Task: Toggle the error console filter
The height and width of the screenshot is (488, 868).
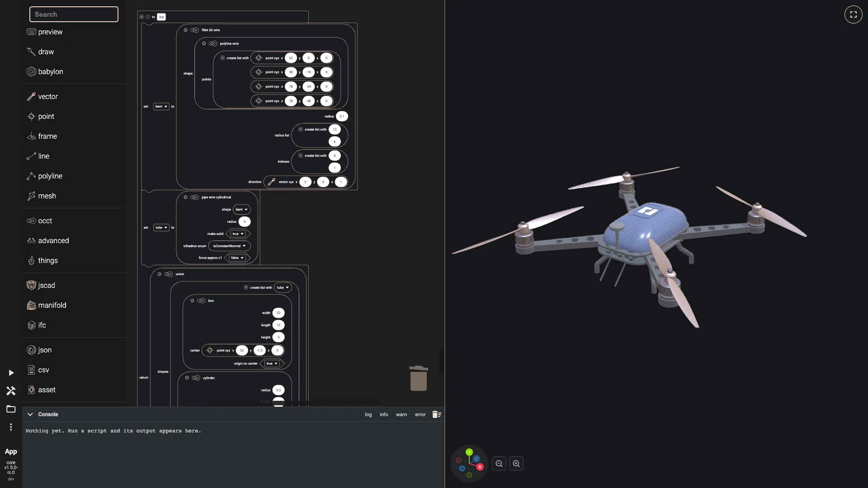Action: pos(420,414)
